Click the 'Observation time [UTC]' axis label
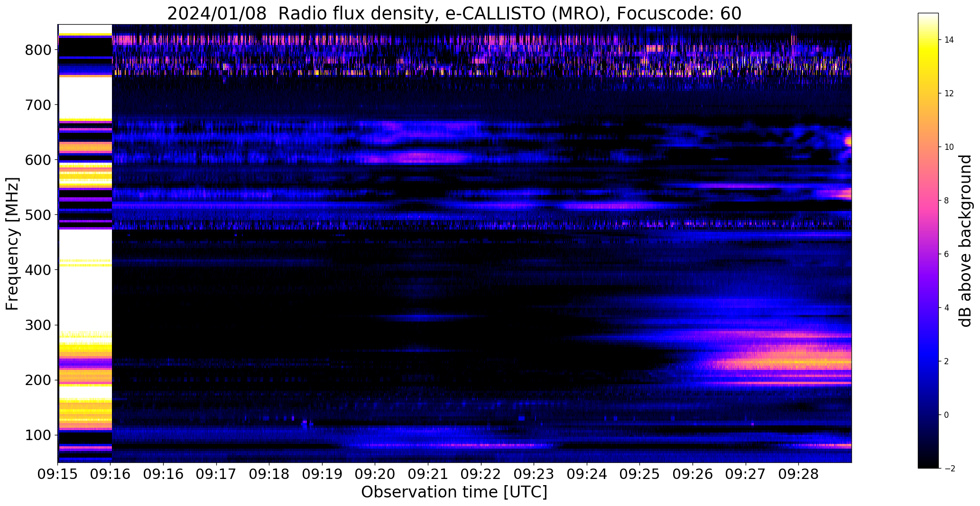Image resolution: width=980 pixels, height=506 pixels. pyautogui.click(x=454, y=492)
